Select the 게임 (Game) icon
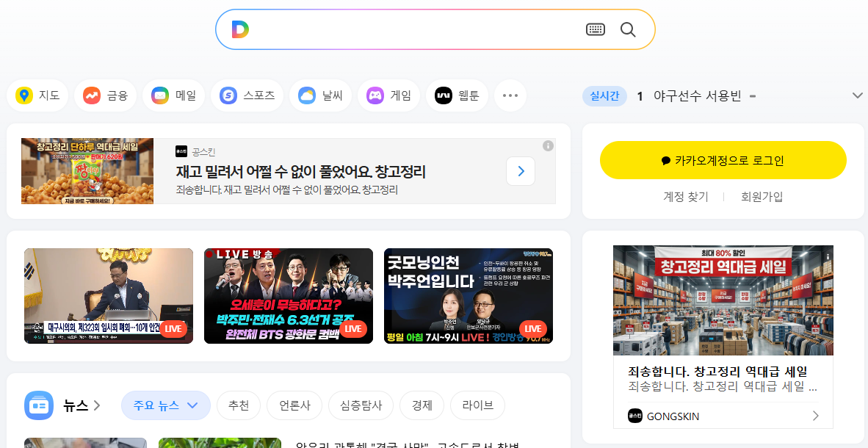Screen dimensions: 868x448 [x=388, y=95]
